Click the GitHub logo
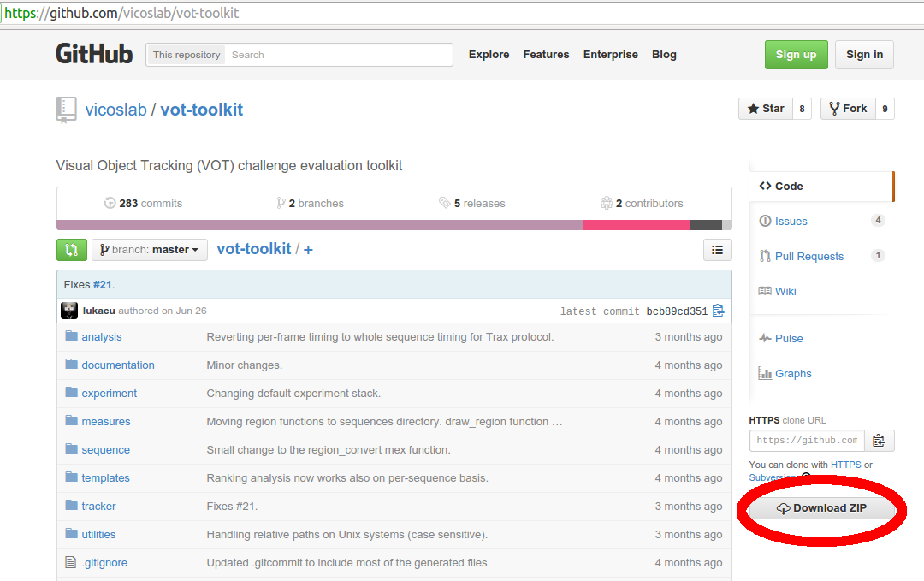The width and height of the screenshot is (924, 581). coord(94,54)
